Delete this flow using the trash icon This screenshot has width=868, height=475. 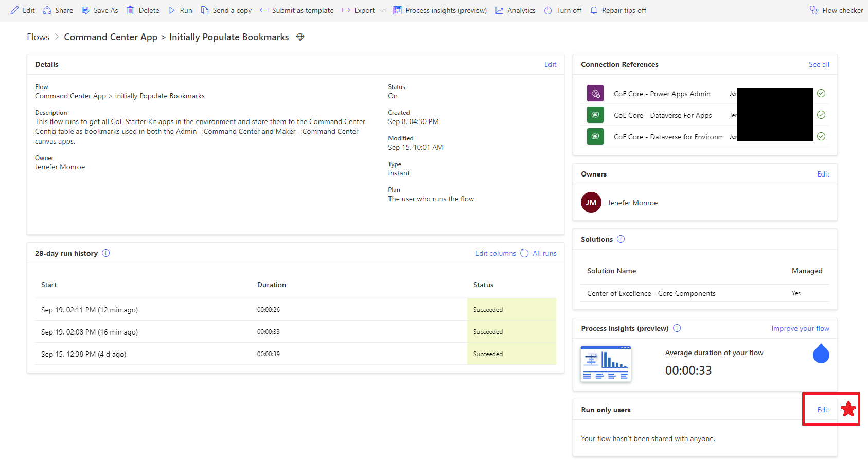(x=143, y=10)
